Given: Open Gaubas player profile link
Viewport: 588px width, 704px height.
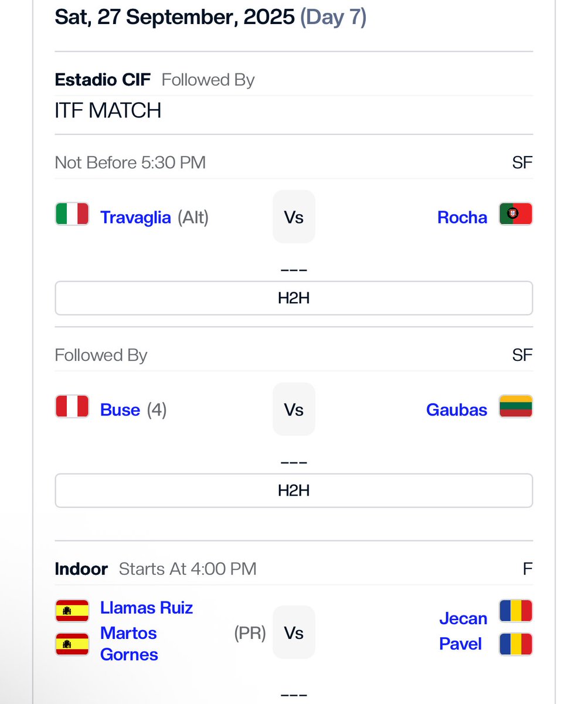Looking at the screenshot, I should pyautogui.click(x=457, y=409).
